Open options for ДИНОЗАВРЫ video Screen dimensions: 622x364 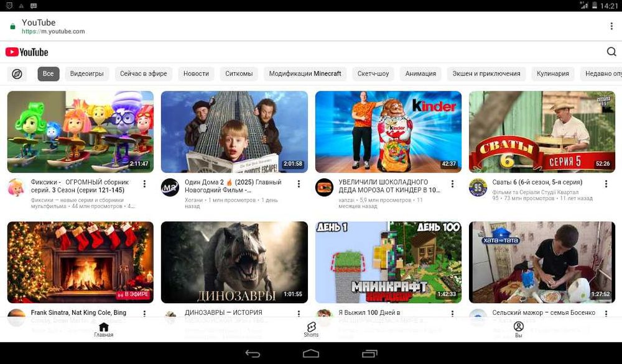pyautogui.click(x=299, y=314)
